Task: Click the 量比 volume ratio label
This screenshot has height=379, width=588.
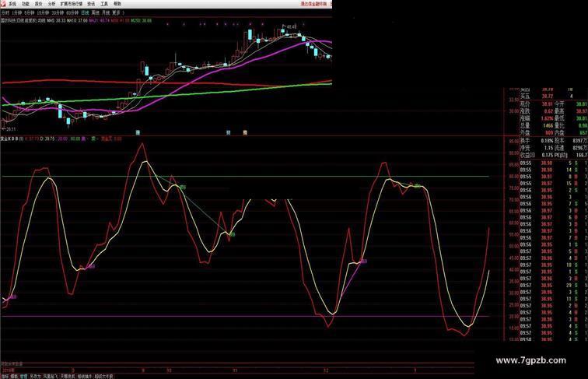Action: (559, 125)
